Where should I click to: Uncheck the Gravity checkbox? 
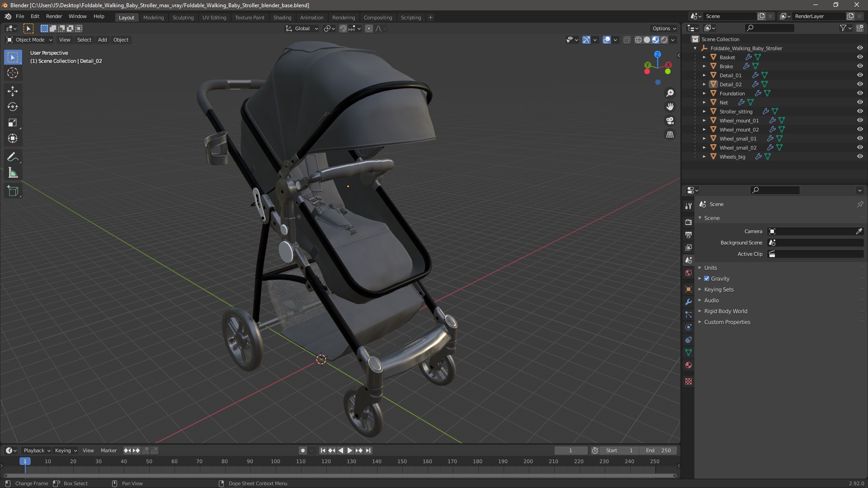[707, 278]
